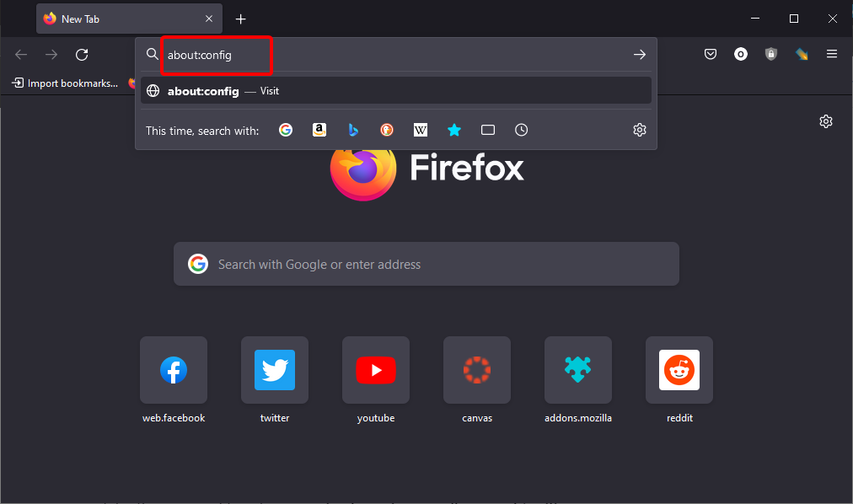Click Import bookmarks in bookmarks toolbar
853x504 pixels.
(x=65, y=83)
